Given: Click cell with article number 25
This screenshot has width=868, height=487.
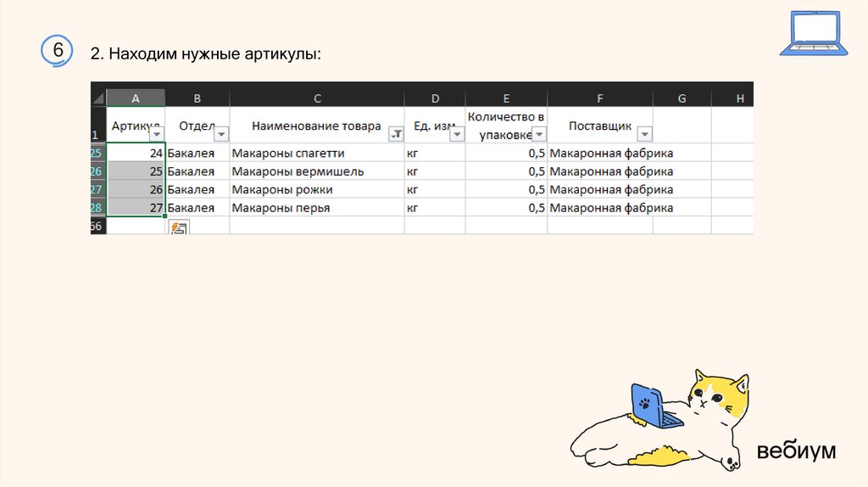Looking at the screenshot, I should pyautogui.click(x=136, y=171).
